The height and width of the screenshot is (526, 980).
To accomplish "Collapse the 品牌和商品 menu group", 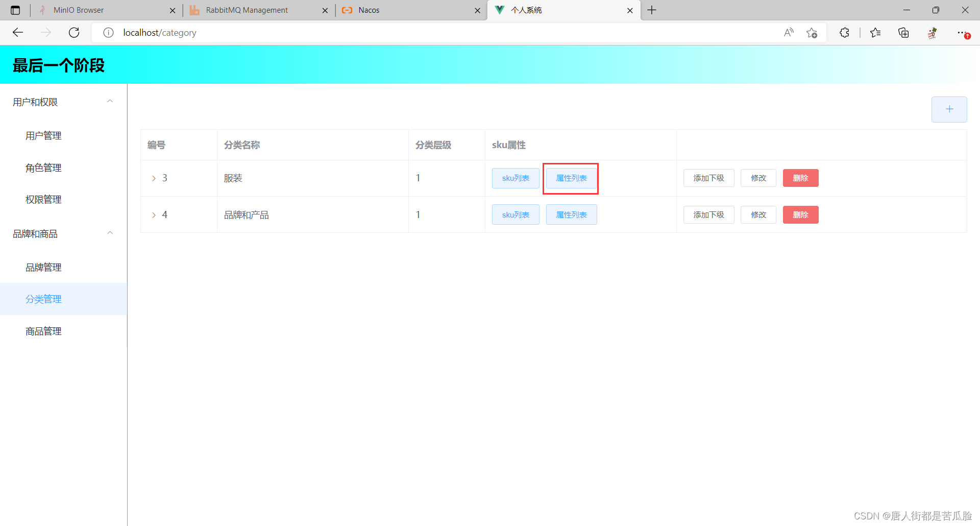I will [x=63, y=234].
